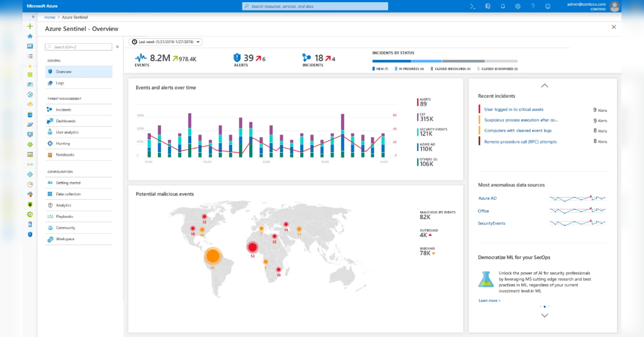Click the Home breadcrumb link
This screenshot has width=644, height=337.
[x=50, y=17]
